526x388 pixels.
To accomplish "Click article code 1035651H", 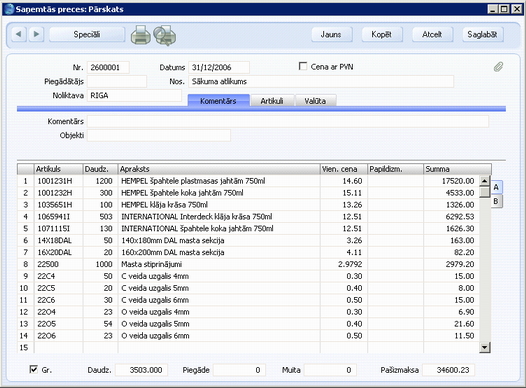I will click(55, 205).
